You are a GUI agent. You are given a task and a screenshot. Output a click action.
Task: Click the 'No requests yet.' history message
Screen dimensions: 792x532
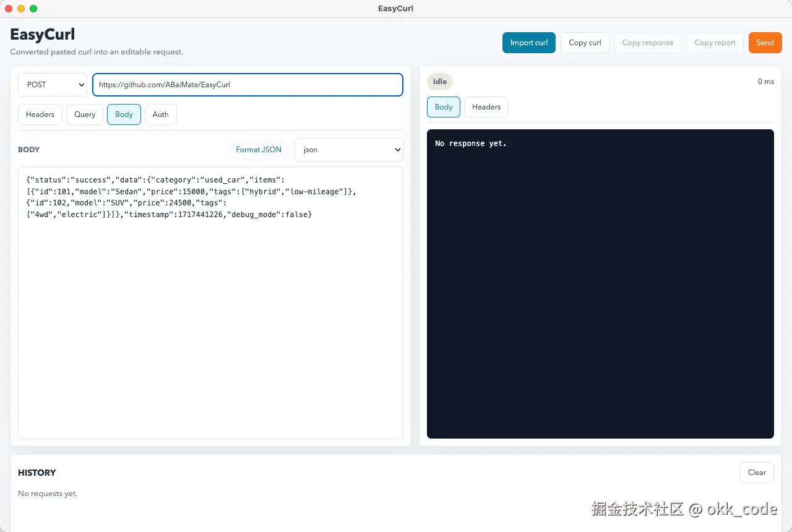coord(48,494)
